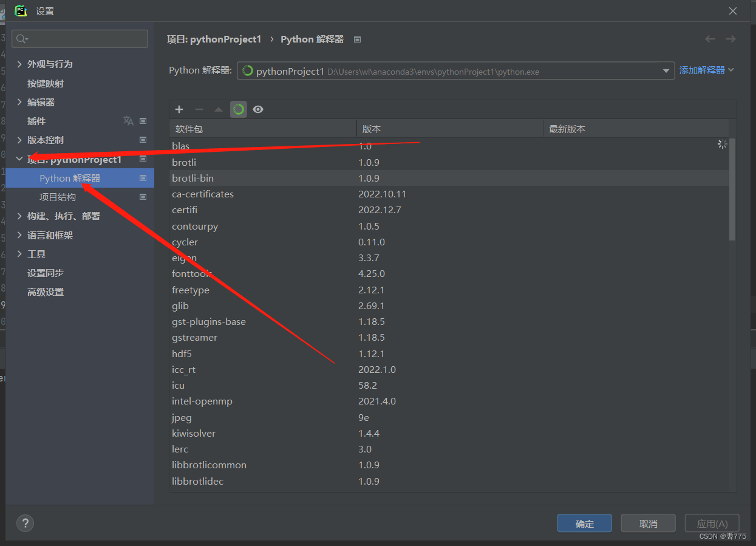Select the intel-openmp package row

(449, 401)
